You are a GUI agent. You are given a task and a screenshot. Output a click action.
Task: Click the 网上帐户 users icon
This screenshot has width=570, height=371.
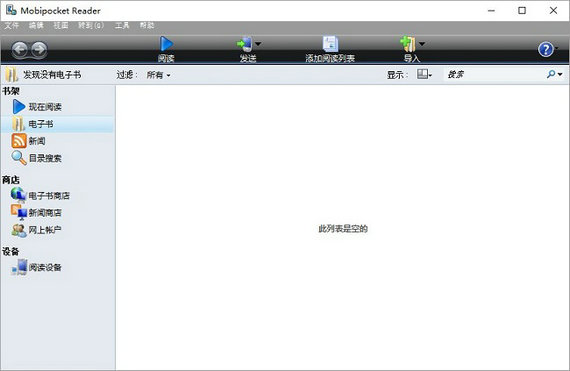tap(19, 230)
